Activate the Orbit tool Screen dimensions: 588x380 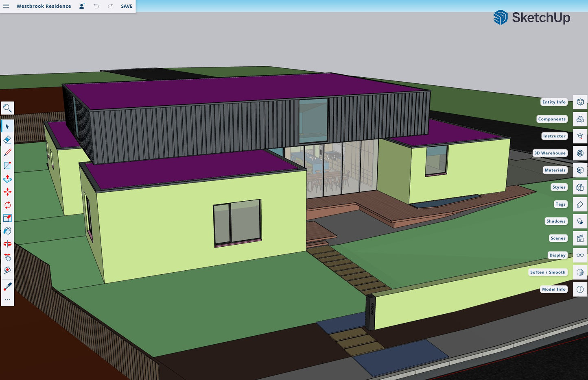point(7,244)
